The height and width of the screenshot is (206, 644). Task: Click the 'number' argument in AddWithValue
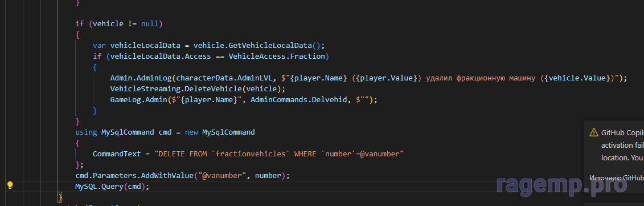coord(268,176)
